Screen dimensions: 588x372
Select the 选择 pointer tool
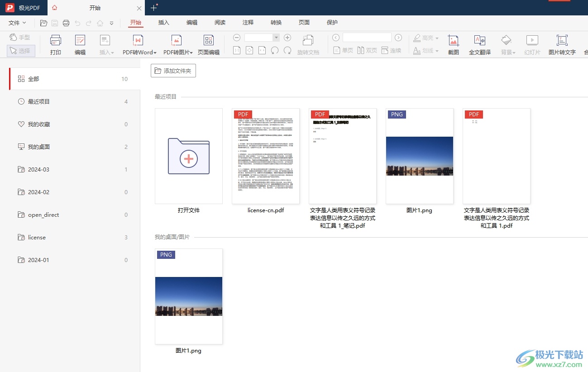(21, 51)
